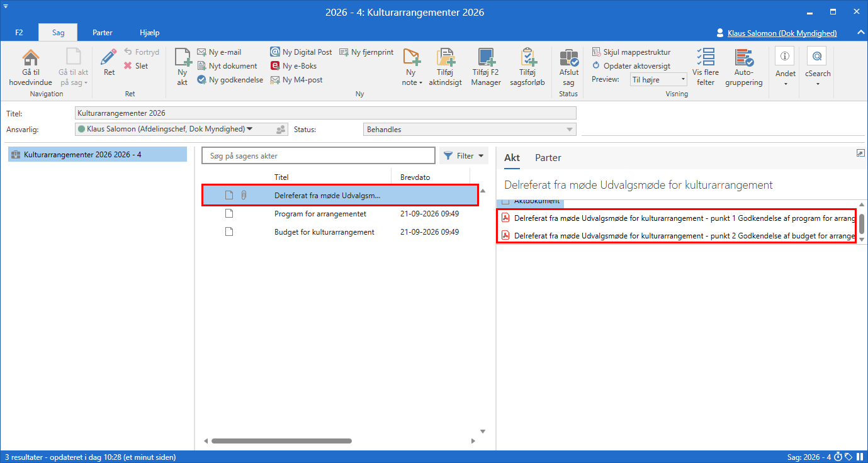The image size is (868, 463).
Task: Select Kulturarrangementer 2026 2026 - 4 folder
Action: point(98,154)
